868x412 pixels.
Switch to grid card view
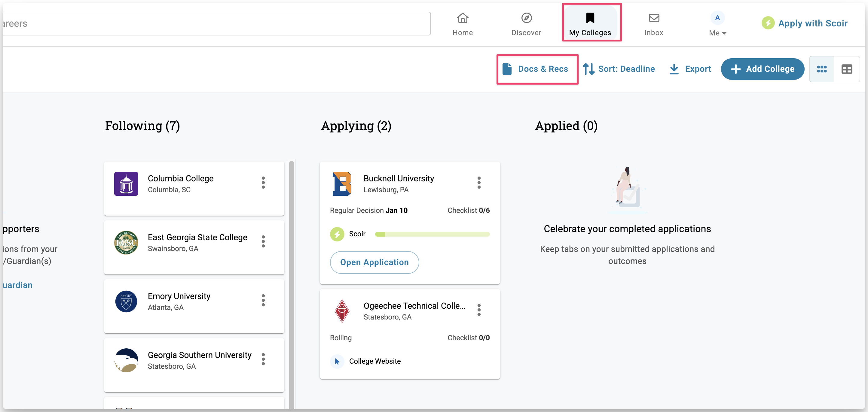[x=821, y=69]
